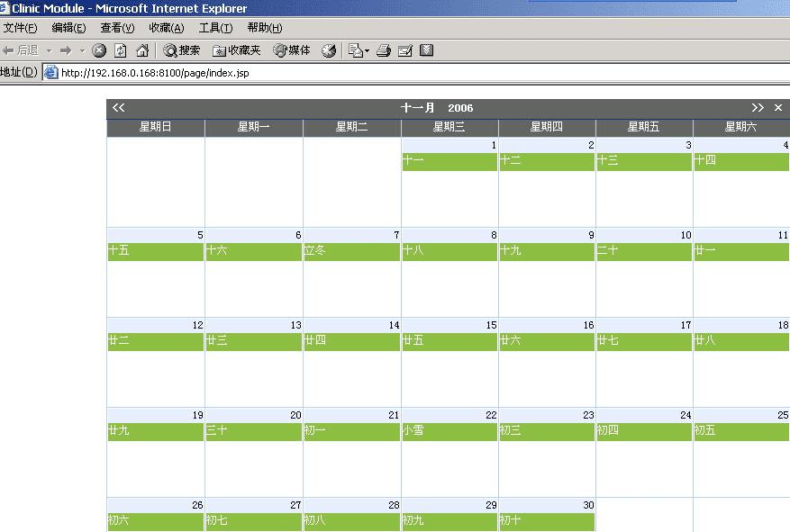Viewport: 790px width, 532px height.
Task: Select the 小雪 bar on day 22
Action: 449,431
